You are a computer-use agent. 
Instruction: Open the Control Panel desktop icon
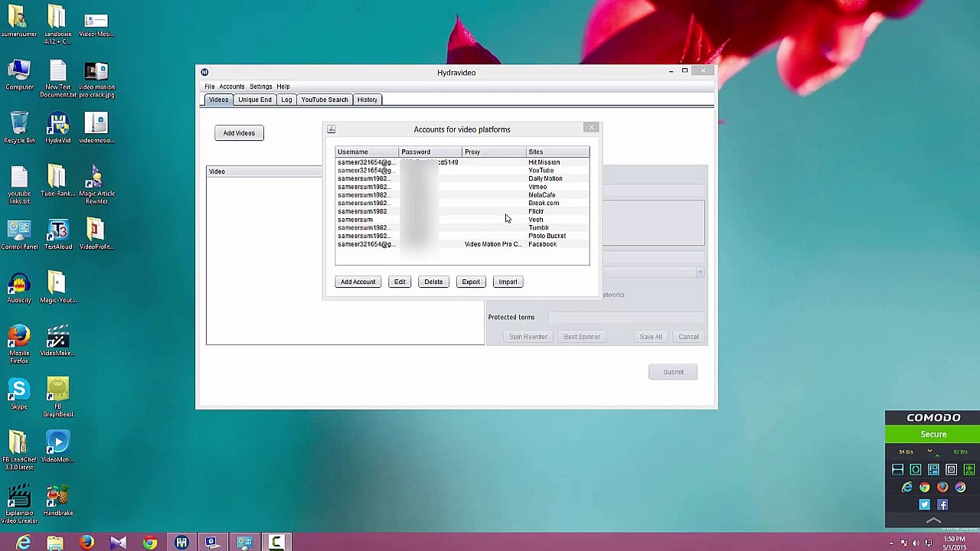pos(19,234)
